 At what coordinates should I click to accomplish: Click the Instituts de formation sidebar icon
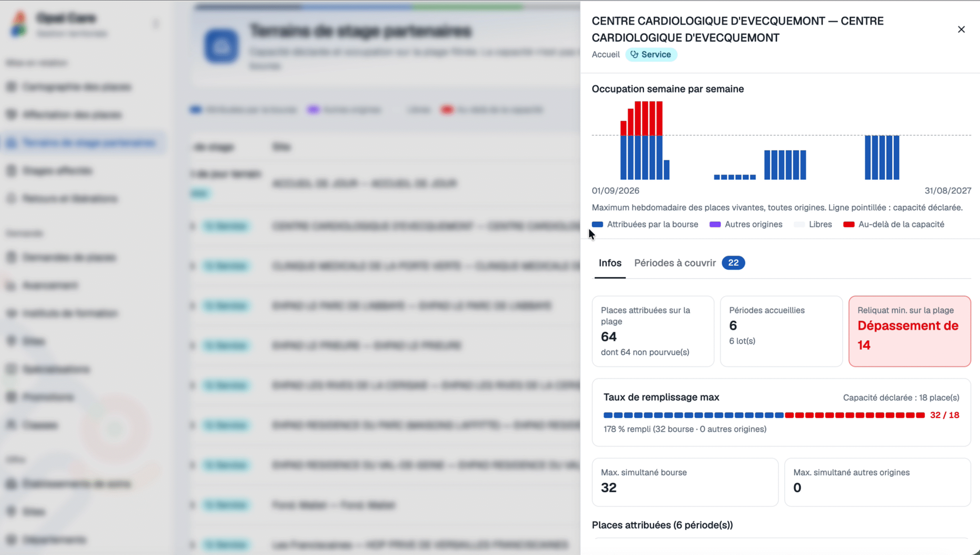[11, 313]
